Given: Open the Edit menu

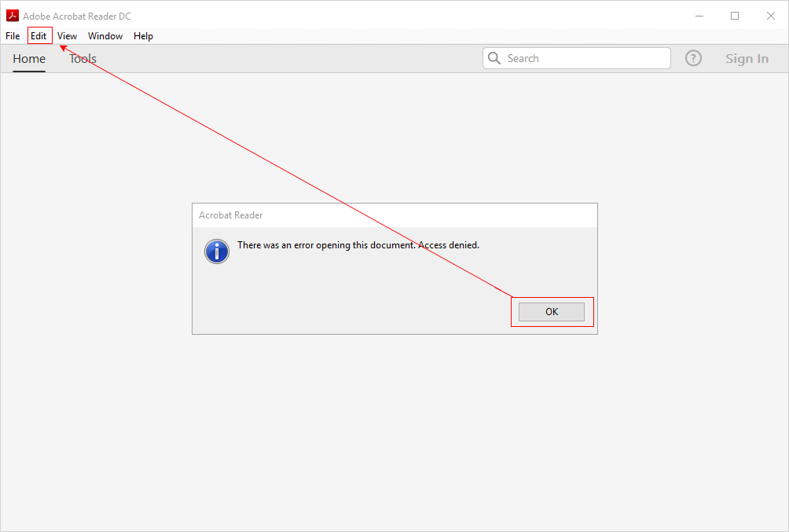Looking at the screenshot, I should click(39, 35).
